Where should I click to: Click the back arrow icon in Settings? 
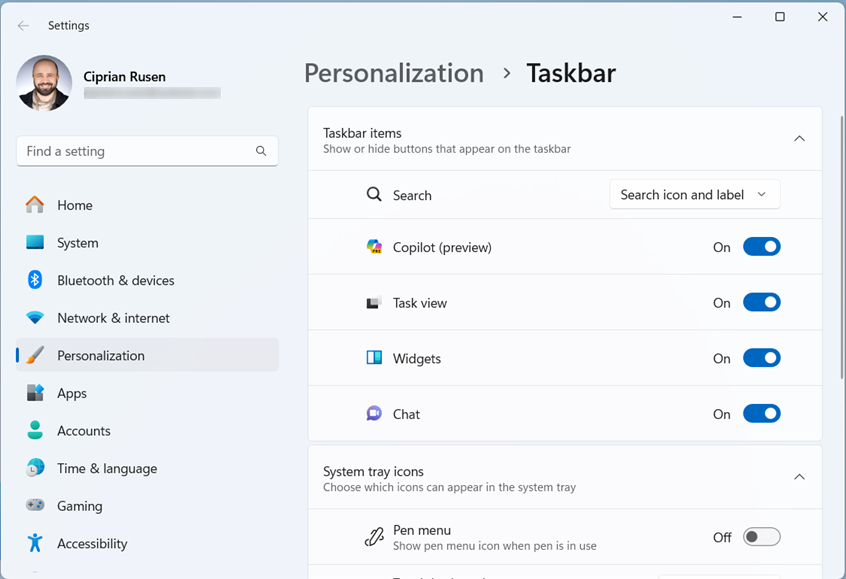pyautogui.click(x=23, y=25)
